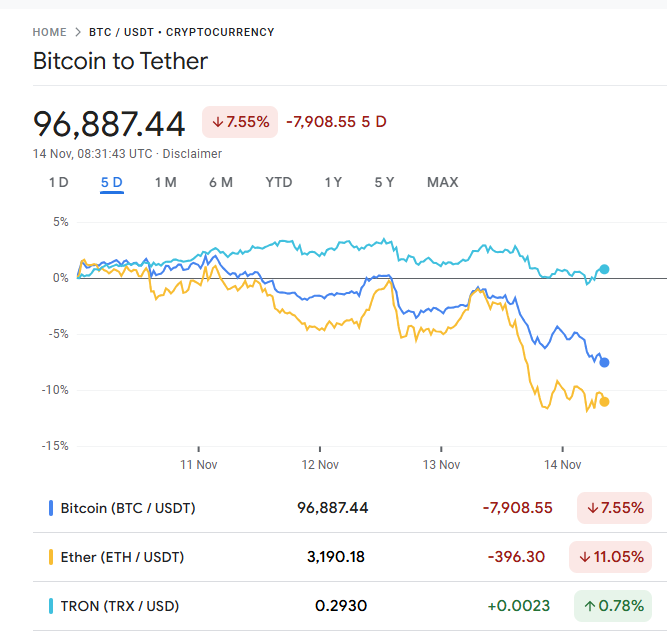Screen dimensions: 667x639
Task: Switch chart to 6 M range
Action: pyautogui.click(x=220, y=182)
